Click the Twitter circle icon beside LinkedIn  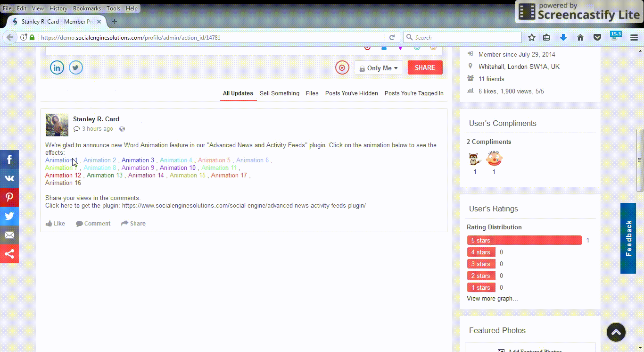tap(76, 67)
